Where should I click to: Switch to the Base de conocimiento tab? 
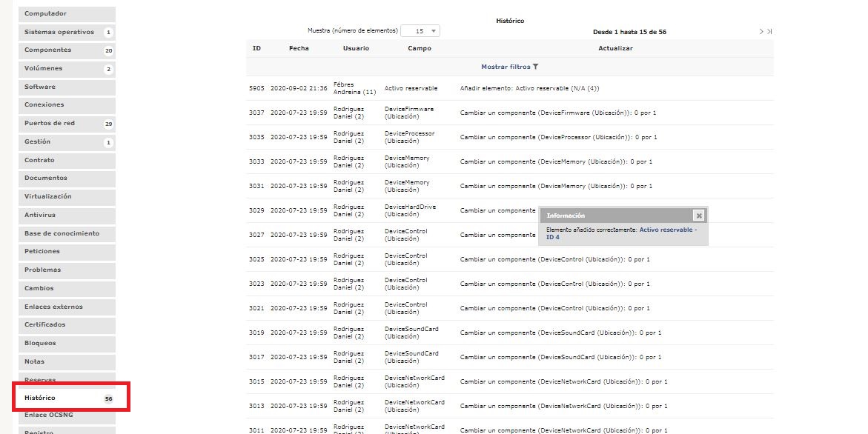click(x=67, y=233)
